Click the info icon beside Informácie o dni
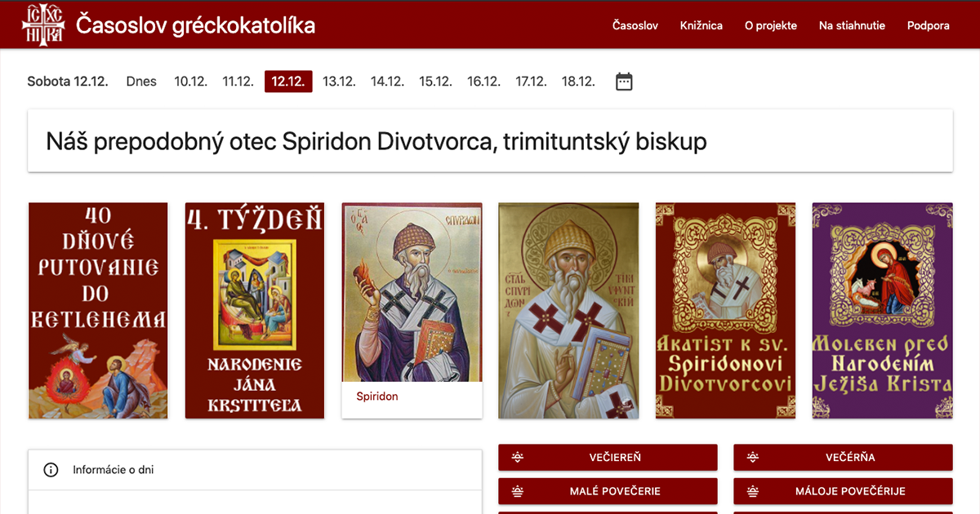The width and height of the screenshot is (980, 514). pos(51,470)
